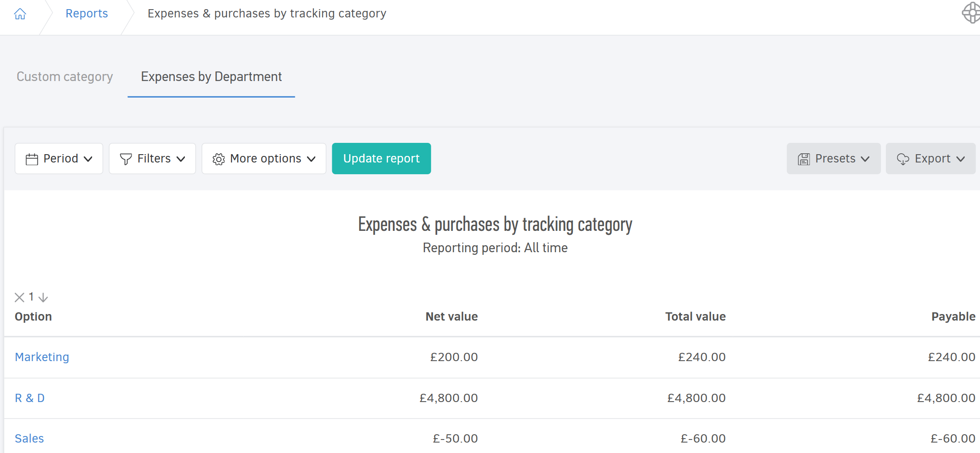980x453 pixels.
Task: Select the Expenses by Department tab
Action: tap(211, 77)
